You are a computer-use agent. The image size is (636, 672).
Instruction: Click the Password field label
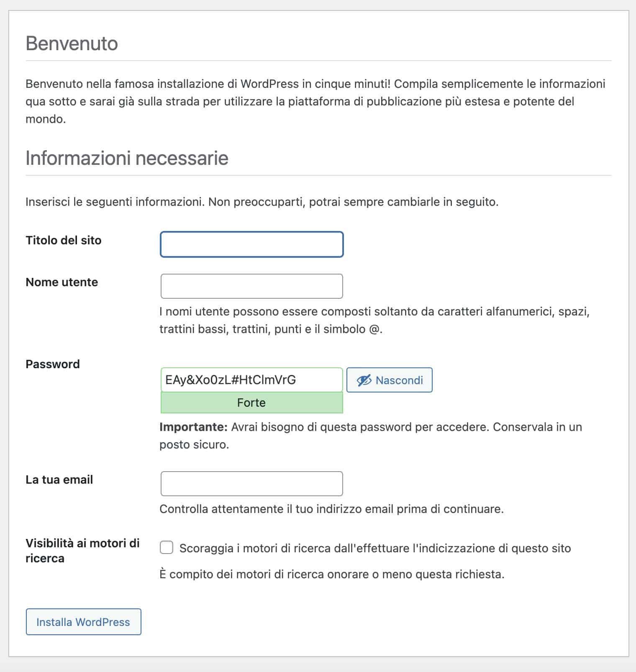pos(53,364)
